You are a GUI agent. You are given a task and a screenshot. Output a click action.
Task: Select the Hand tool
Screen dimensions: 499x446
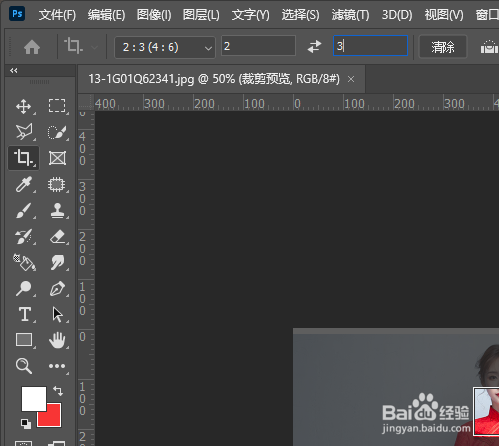pos(57,340)
